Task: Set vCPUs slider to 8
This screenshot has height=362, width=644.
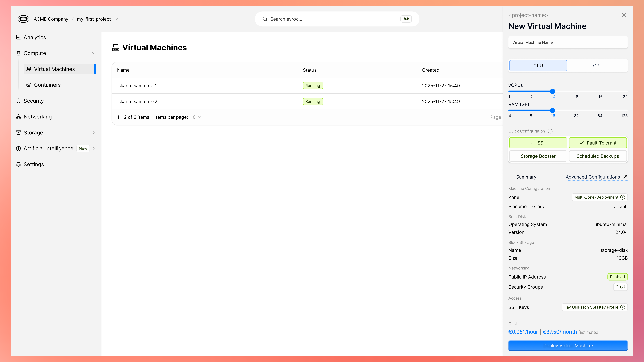Action: click(577, 91)
